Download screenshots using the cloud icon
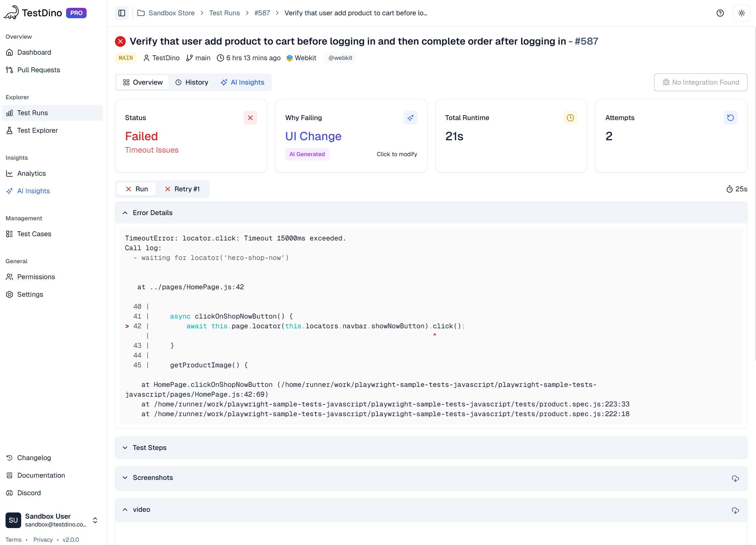The height and width of the screenshot is (545, 756). click(x=735, y=478)
